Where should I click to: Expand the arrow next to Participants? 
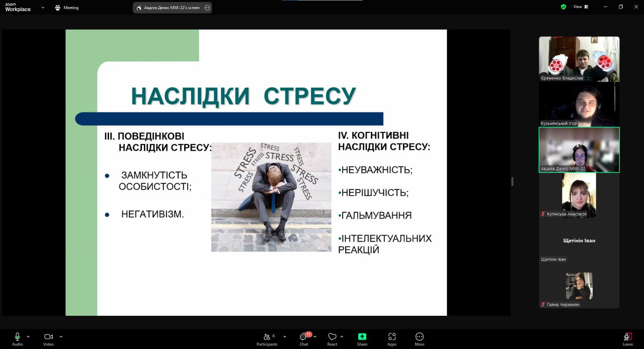[x=285, y=336]
